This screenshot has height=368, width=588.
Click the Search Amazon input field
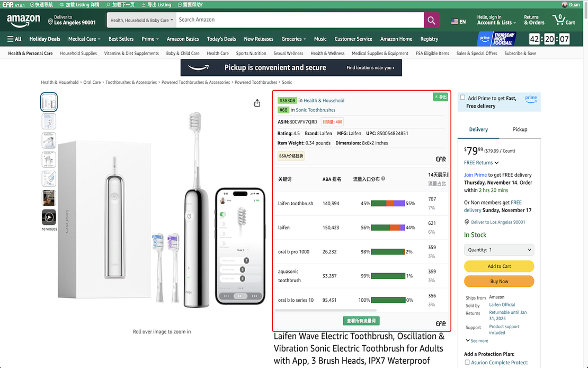[297, 20]
